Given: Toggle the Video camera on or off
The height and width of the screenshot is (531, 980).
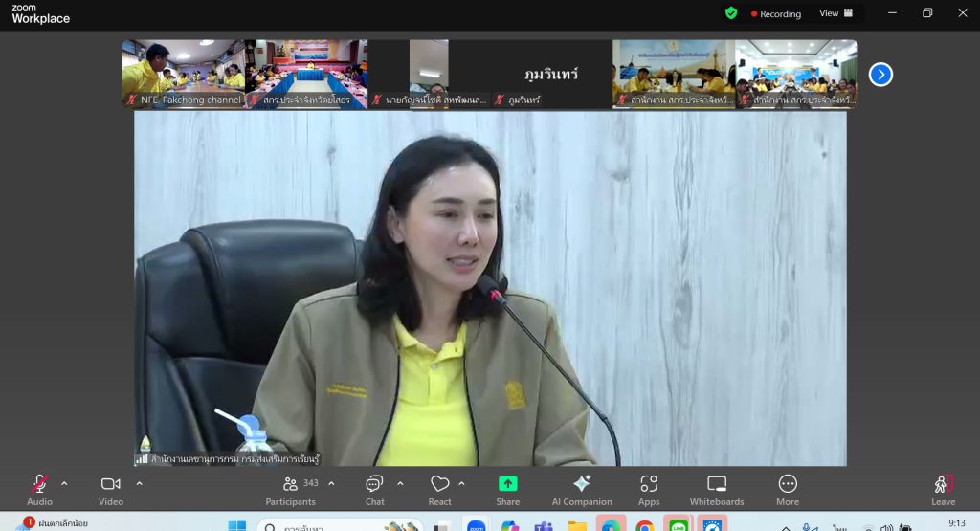Looking at the screenshot, I should pyautogui.click(x=111, y=484).
